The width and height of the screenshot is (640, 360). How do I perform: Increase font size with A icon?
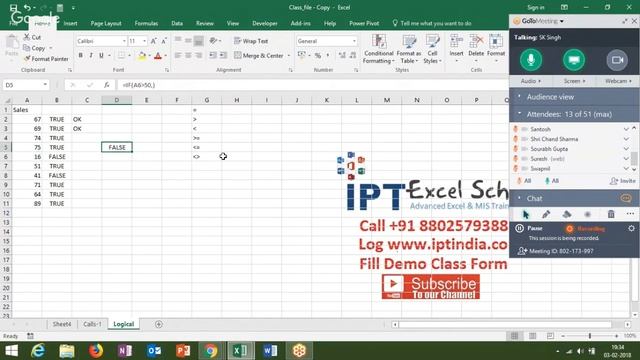[153, 41]
